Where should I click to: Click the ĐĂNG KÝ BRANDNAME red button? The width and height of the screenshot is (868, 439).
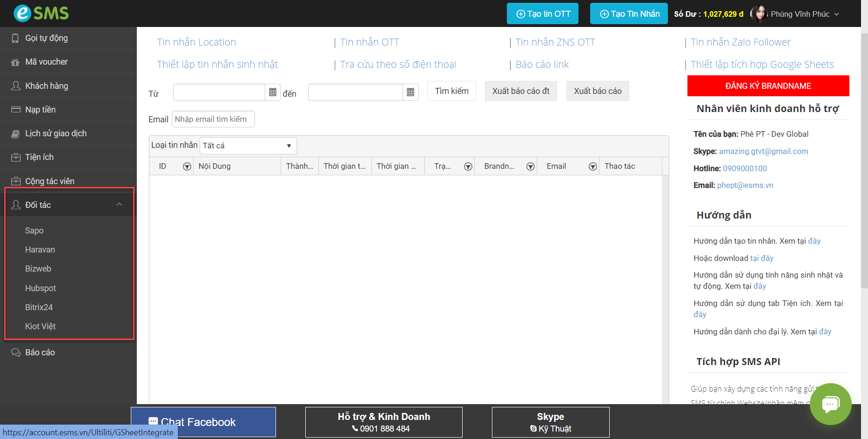768,86
